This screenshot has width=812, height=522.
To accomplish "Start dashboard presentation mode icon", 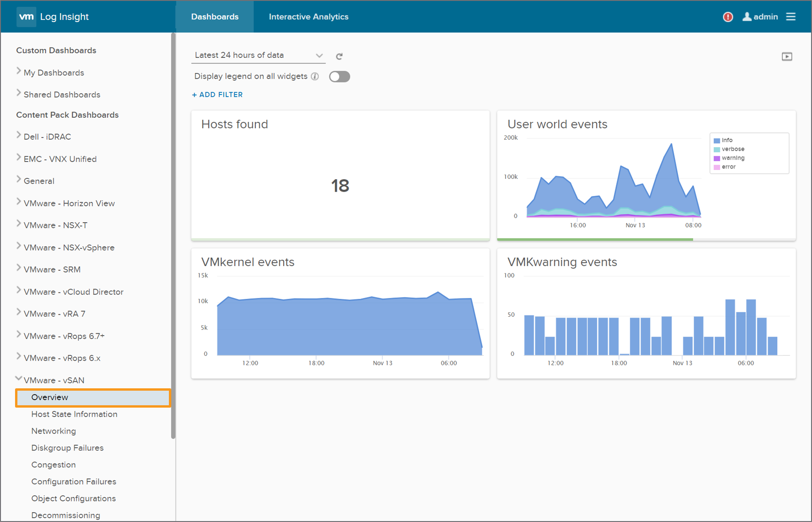I will [787, 56].
